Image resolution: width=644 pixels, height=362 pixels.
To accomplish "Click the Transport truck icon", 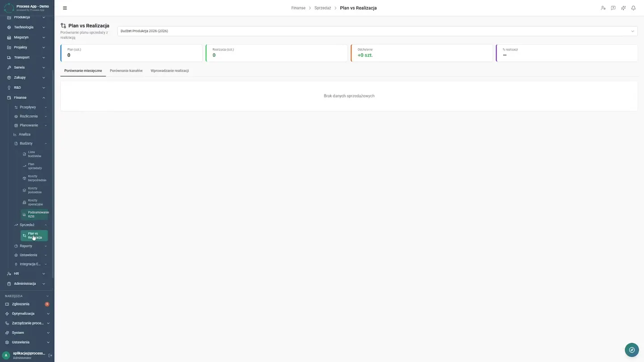I will coord(9,58).
